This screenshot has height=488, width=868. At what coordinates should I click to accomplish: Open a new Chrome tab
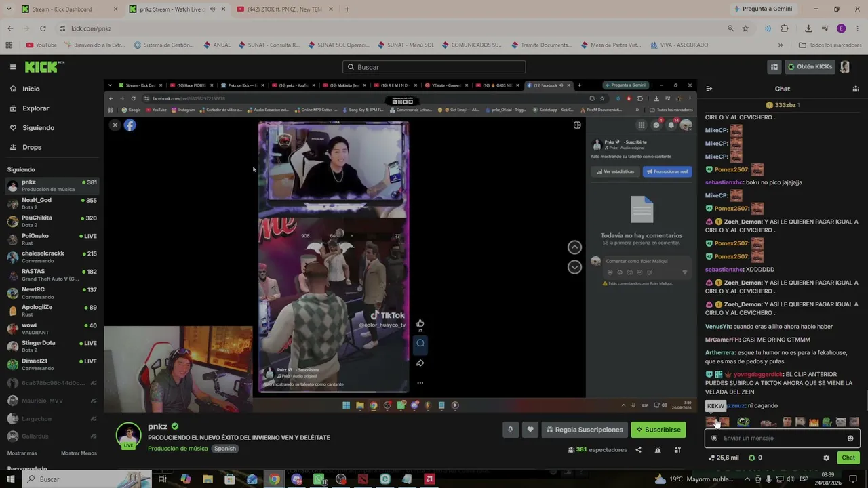[347, 9]
